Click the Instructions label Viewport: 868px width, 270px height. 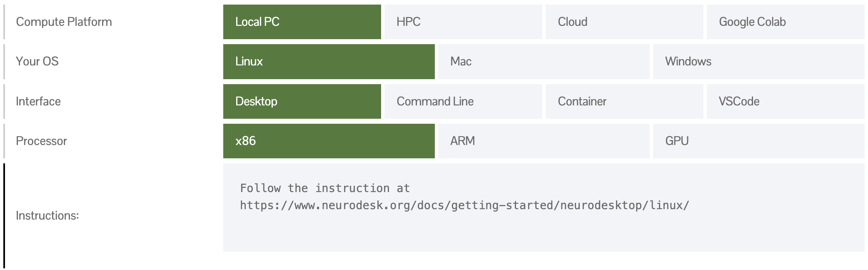pyautogui.click(x=47, y=215)
